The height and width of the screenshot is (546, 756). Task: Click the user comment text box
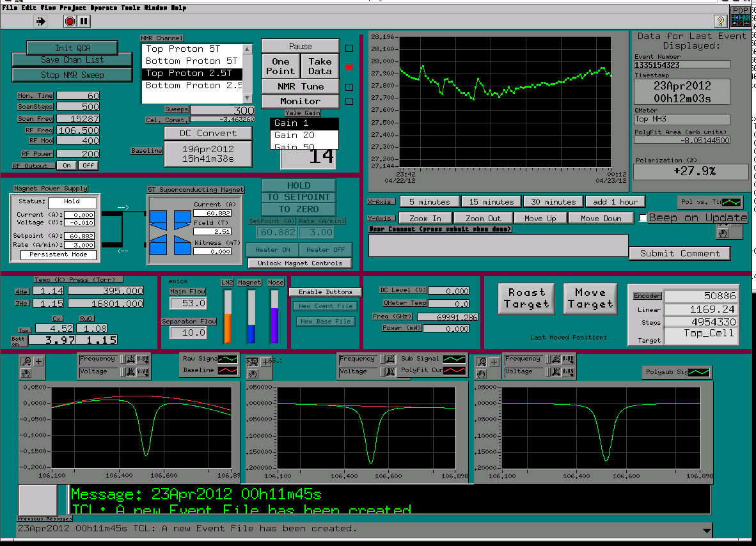[x=498, y=246]
